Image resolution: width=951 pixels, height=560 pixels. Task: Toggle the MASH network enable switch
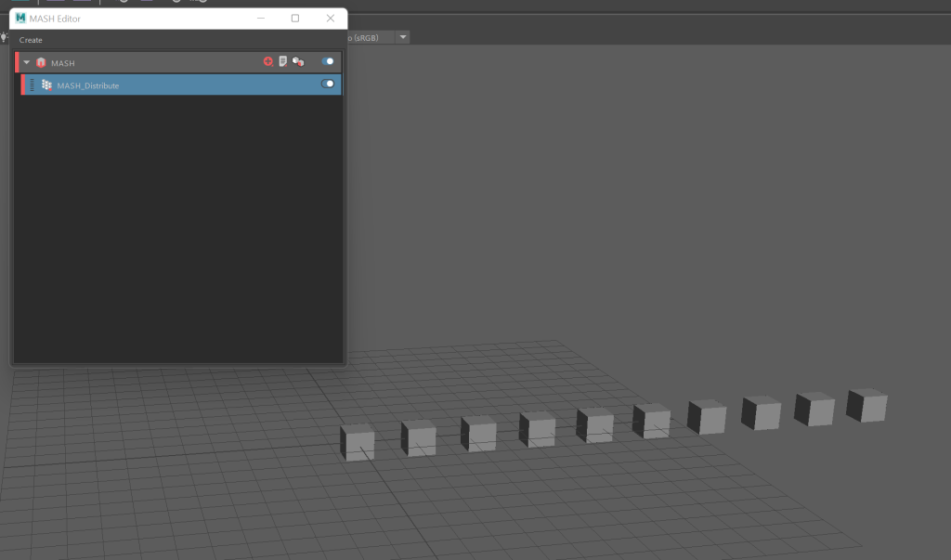pos(328,61)
